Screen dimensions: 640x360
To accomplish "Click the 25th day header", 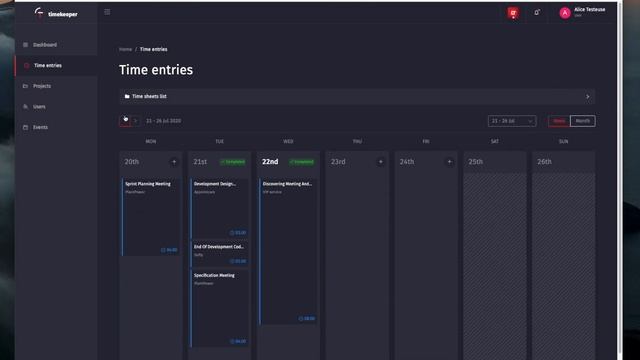I will click(x=495, y=162).
